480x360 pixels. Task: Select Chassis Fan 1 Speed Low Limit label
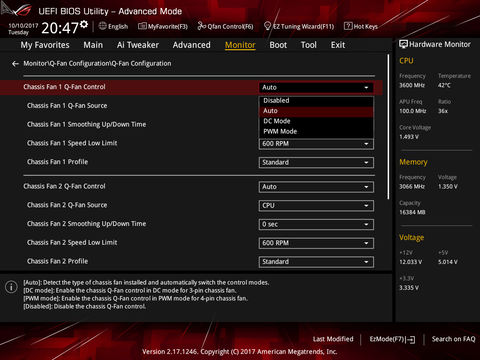72,143
